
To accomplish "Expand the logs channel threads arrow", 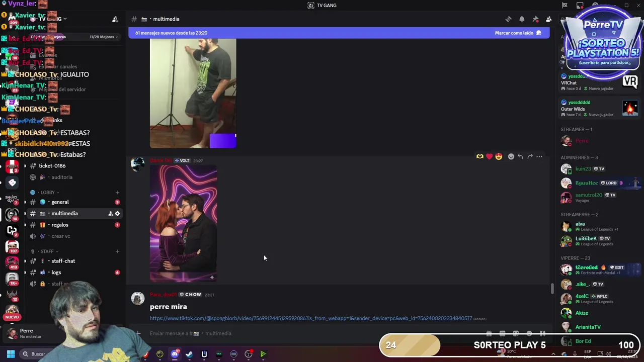I will tap(25, 273).
